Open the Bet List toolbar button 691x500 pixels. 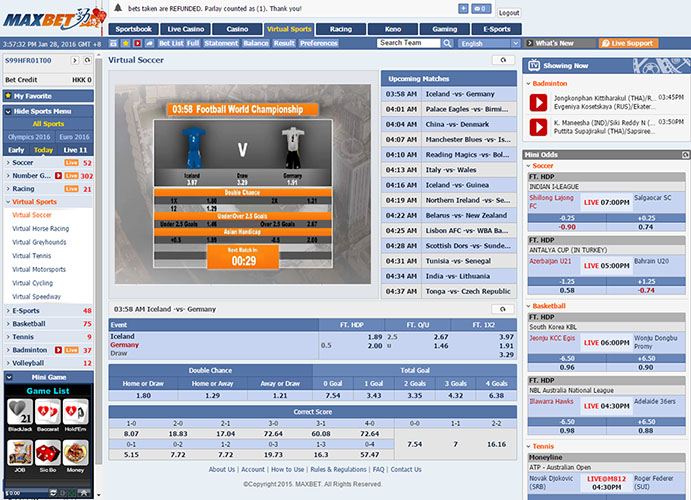pos(171,43)
